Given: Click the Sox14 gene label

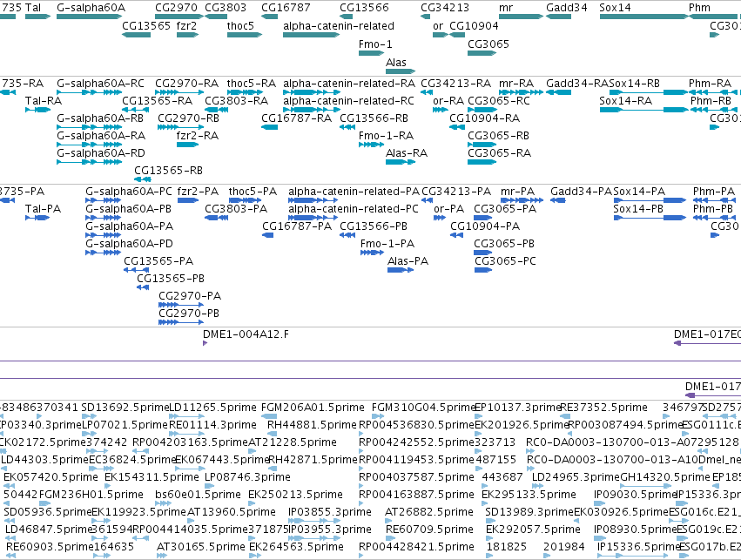Looking at the screenshot, I should point(615,8).
